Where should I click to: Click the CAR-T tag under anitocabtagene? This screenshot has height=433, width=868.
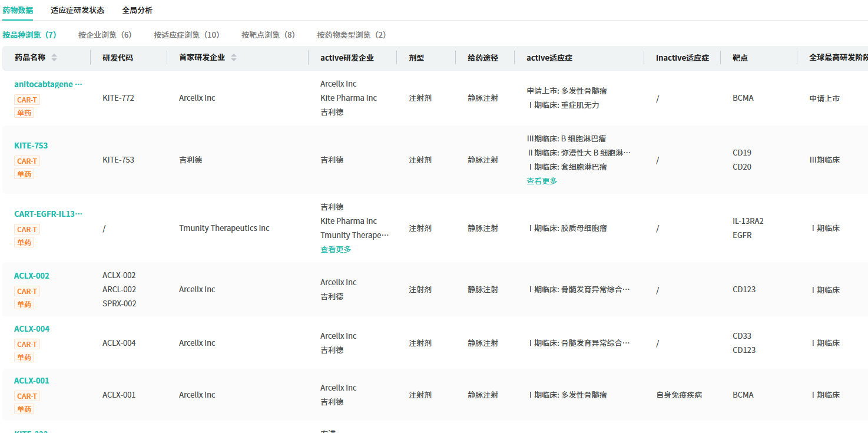(27, 100)
